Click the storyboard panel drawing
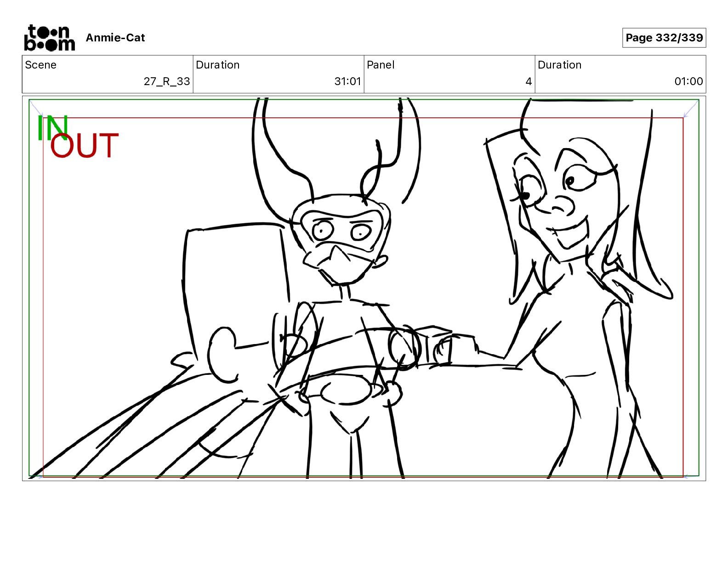Screen dimensions: 728x563 (x=364, y=288)
